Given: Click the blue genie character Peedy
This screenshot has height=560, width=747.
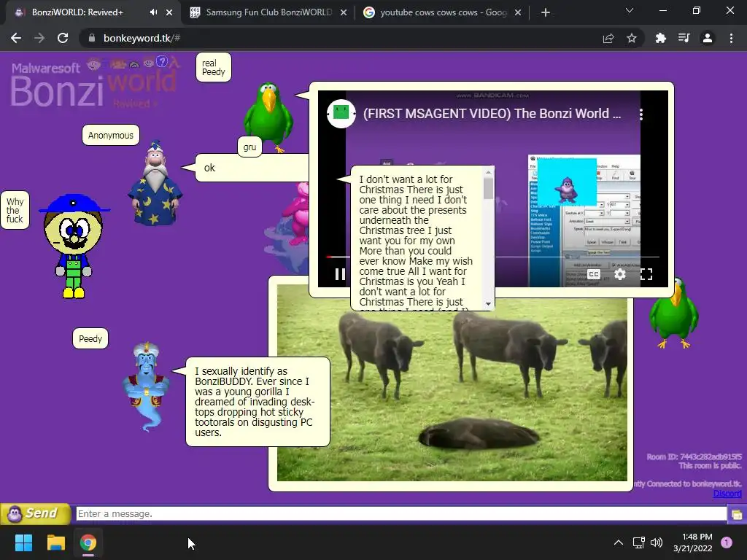Looking at the screenshot, I should tap(146, 386).
